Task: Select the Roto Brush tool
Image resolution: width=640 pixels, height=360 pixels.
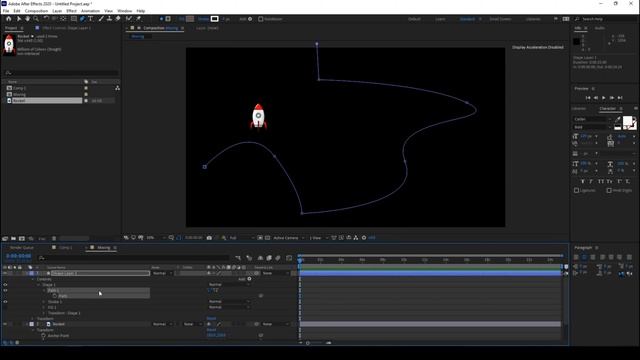Action: (x=129, y=19)
